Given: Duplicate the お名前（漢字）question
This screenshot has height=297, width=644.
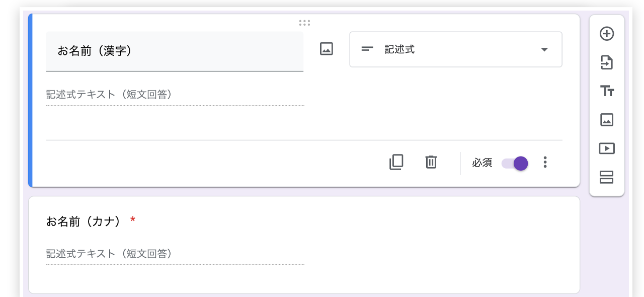Looking at the screenshot, I should (396, 162).
